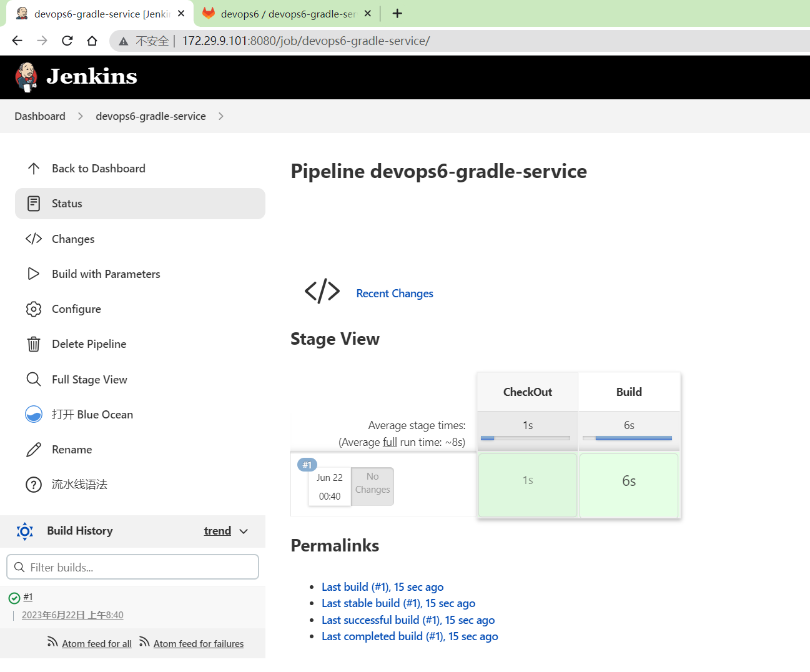Switch to the Jenkins devops6-gradle-service tab

pos(100,14)
